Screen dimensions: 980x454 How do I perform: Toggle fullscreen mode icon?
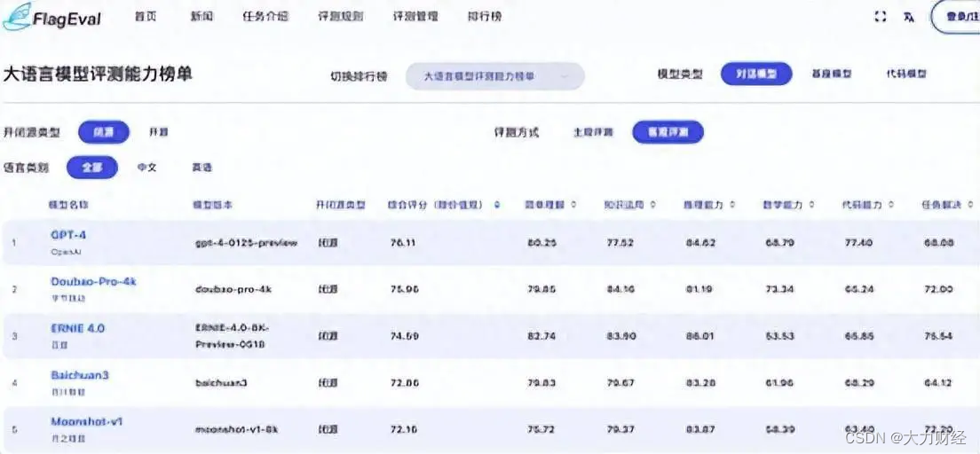click(880, 17)
